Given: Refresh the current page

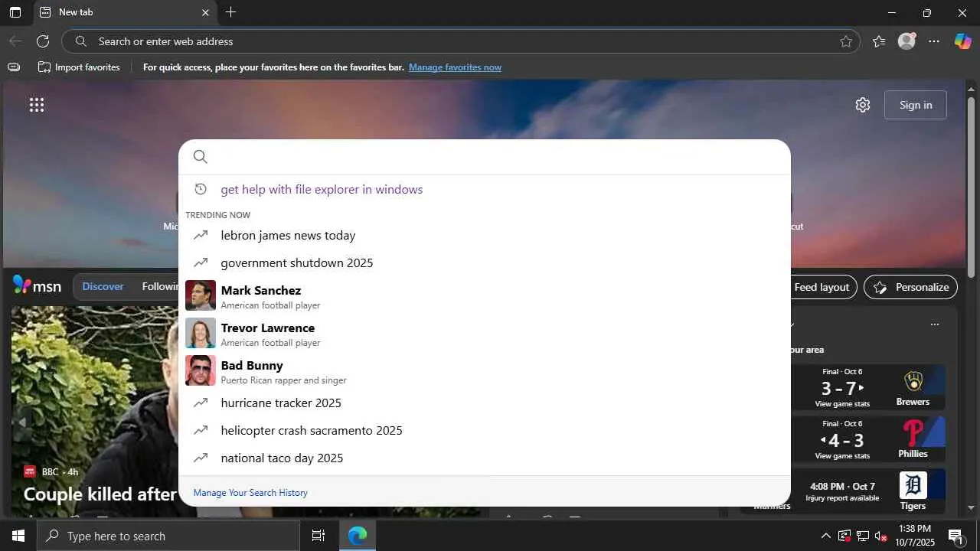Looking at the screenshot, I should 43,41.
